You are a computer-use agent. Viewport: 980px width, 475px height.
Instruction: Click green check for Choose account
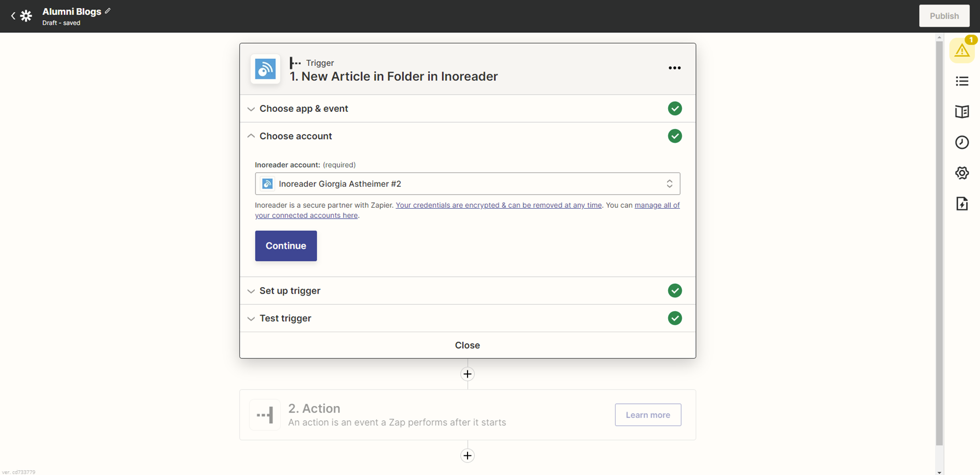(675, 136)
